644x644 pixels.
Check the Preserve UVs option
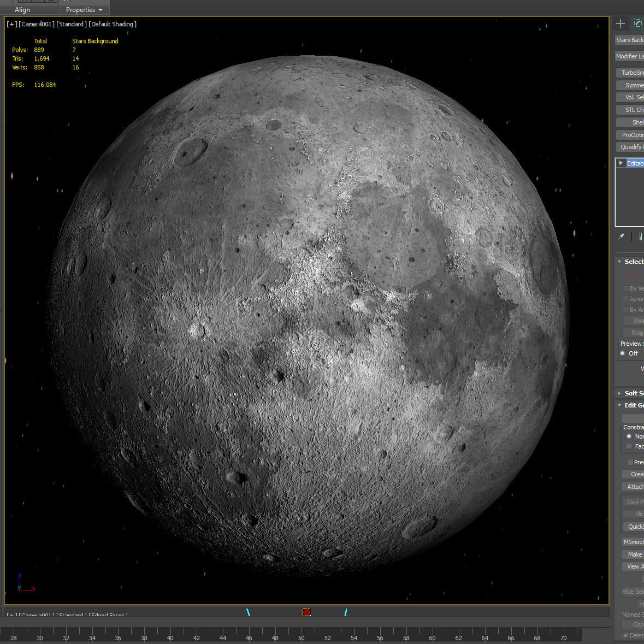pos(630,462)
